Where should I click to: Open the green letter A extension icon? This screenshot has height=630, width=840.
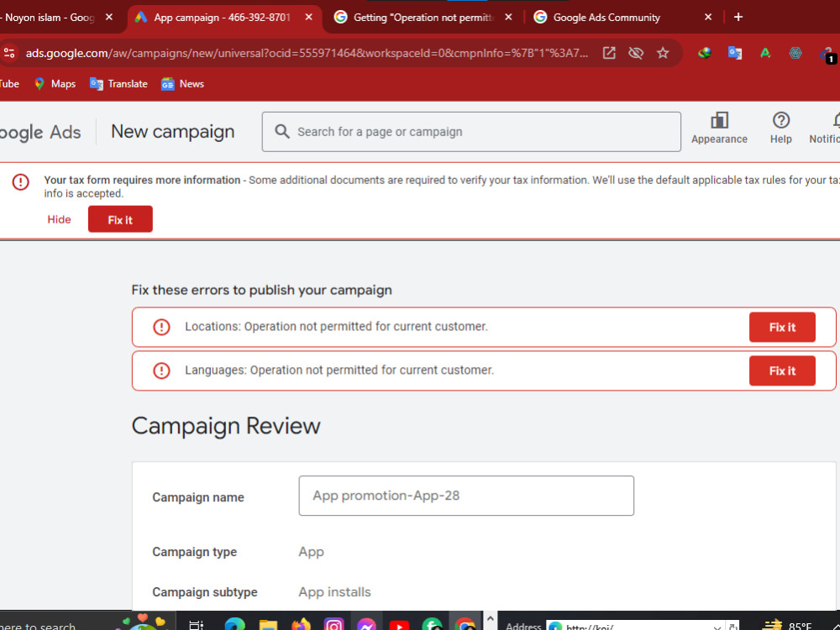click(x=765, y=52)
